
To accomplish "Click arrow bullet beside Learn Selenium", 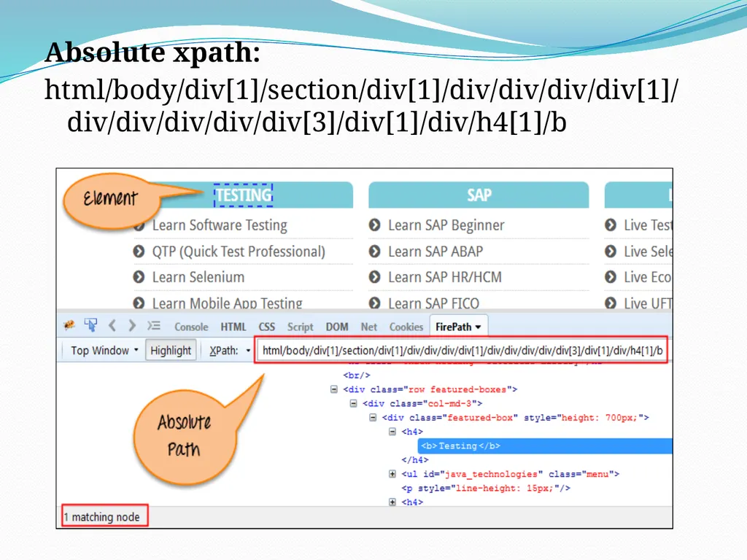I will [x=139, y=276].
